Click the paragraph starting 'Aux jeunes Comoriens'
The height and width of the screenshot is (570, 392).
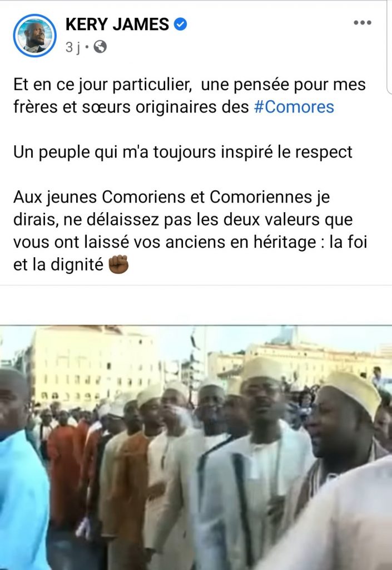click(x=190, y=231)
